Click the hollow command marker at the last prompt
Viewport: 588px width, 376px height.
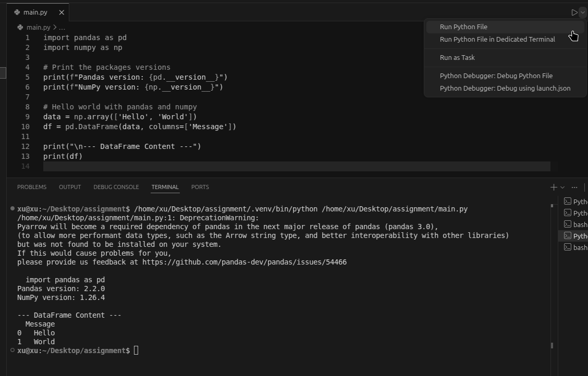(x=13, y=350)
